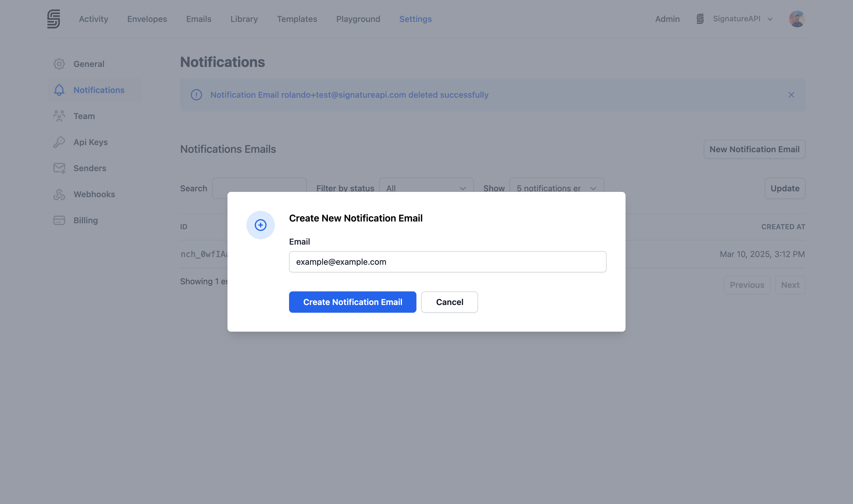Screen dimensions: 853x504
Task: Open Api Keys using the key icon
Action: click(x=59, y=142)
